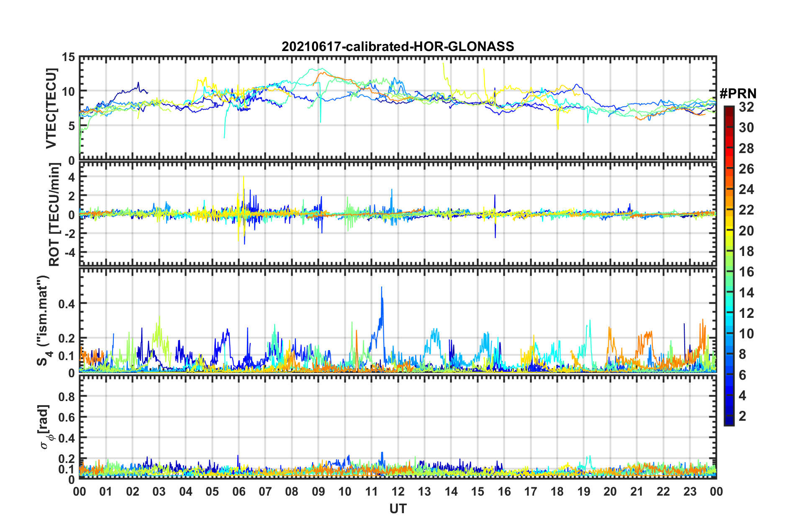
Task: Select the "#PRN" colorbar title
Action: coord(738,93)
